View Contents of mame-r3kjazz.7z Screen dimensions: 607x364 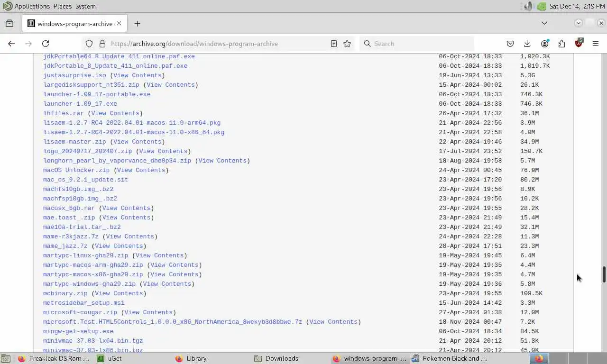pyautogui.click(x=130, y=237)
